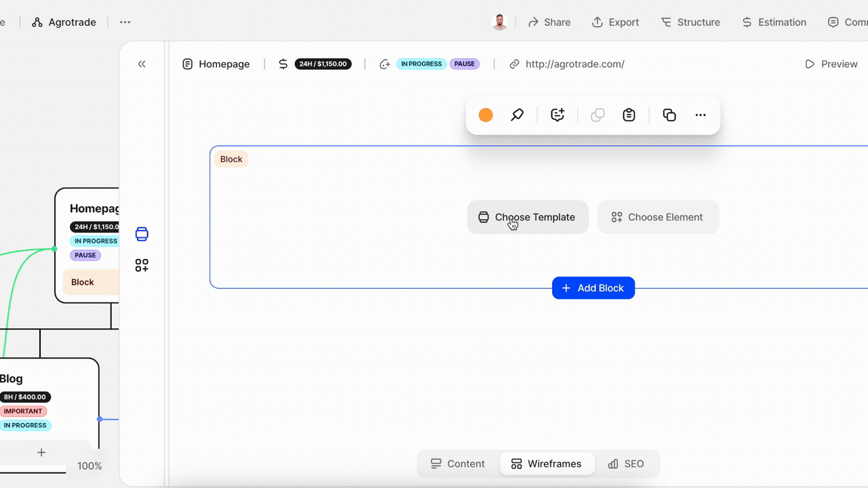This screenshot has height=488, width=868.
Task: Click the blue Add Block button
Action: 593,288
